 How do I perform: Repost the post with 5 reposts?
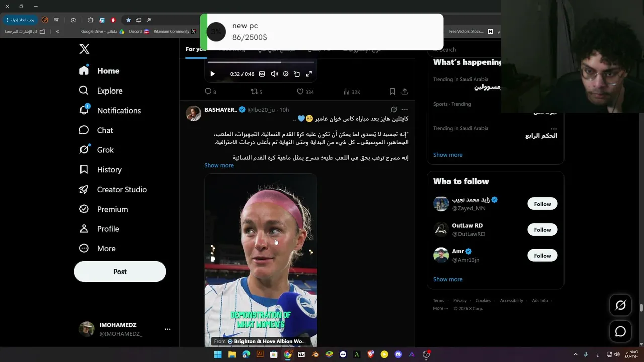point(256,92)
